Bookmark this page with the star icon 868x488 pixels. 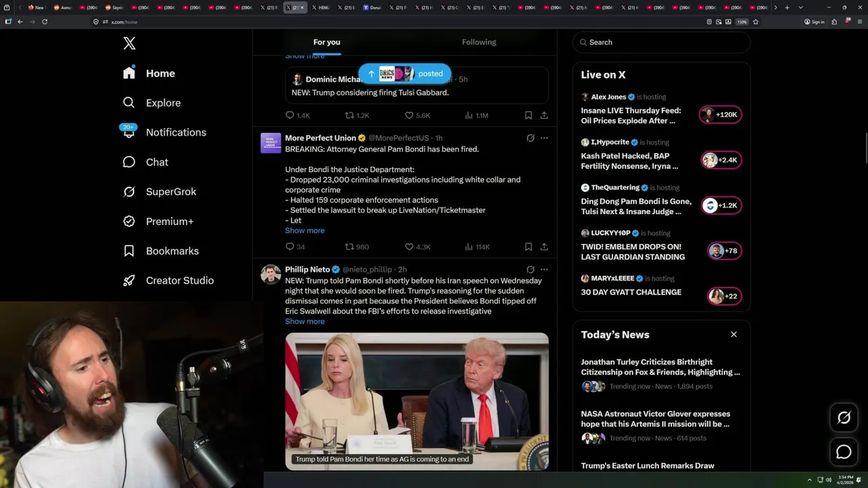click(x=755, y=22)
